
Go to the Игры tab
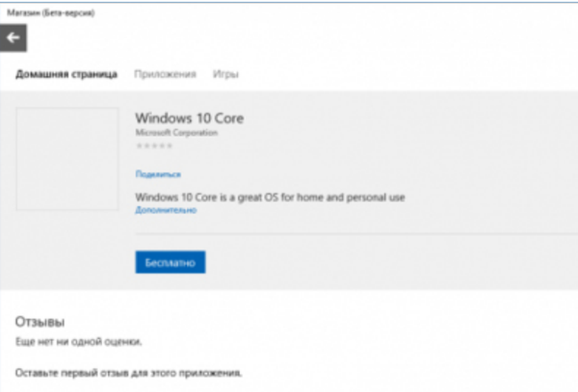tap(225, 74)
